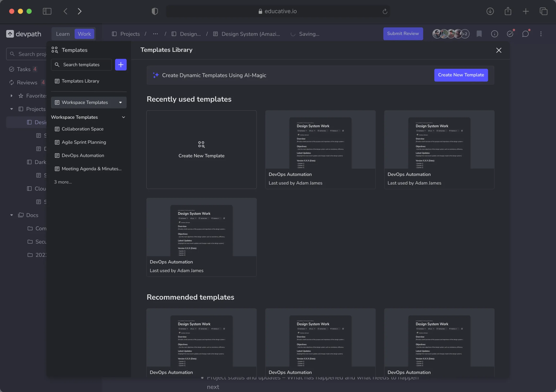The height and width of the screenshot is (392, 556).
Task: Click the bookmark icon in the header
Action: click(x=479, y=34)
